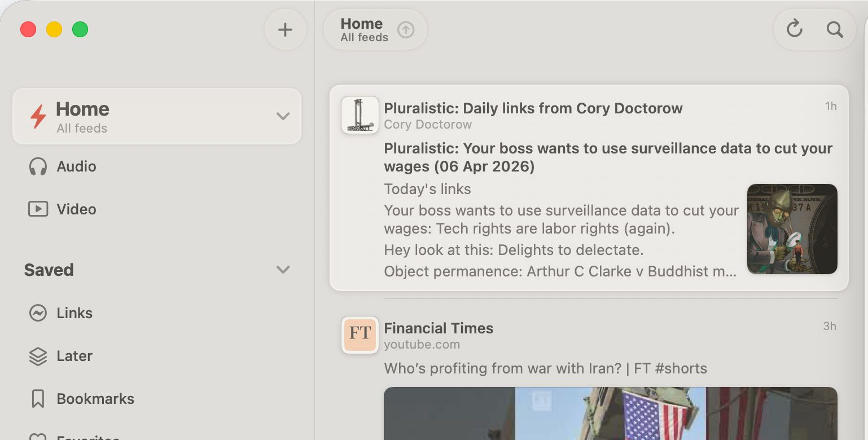
Task: Expand the Home header scroll-to-top arrow
Action: (405, 29)
